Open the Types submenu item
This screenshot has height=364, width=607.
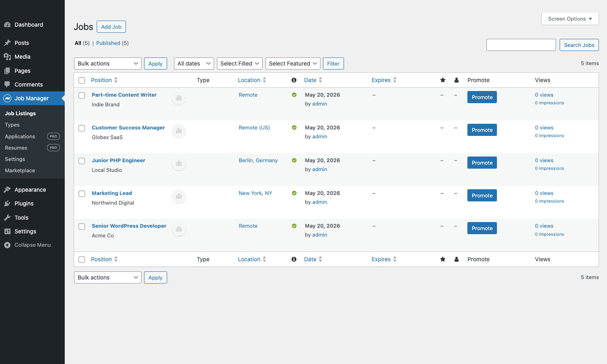coord(12,125)
